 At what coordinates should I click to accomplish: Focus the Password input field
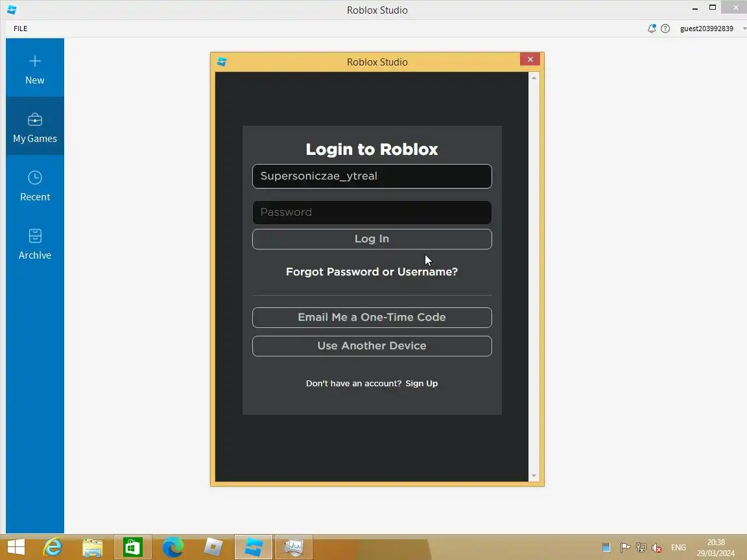click(372, 213)
